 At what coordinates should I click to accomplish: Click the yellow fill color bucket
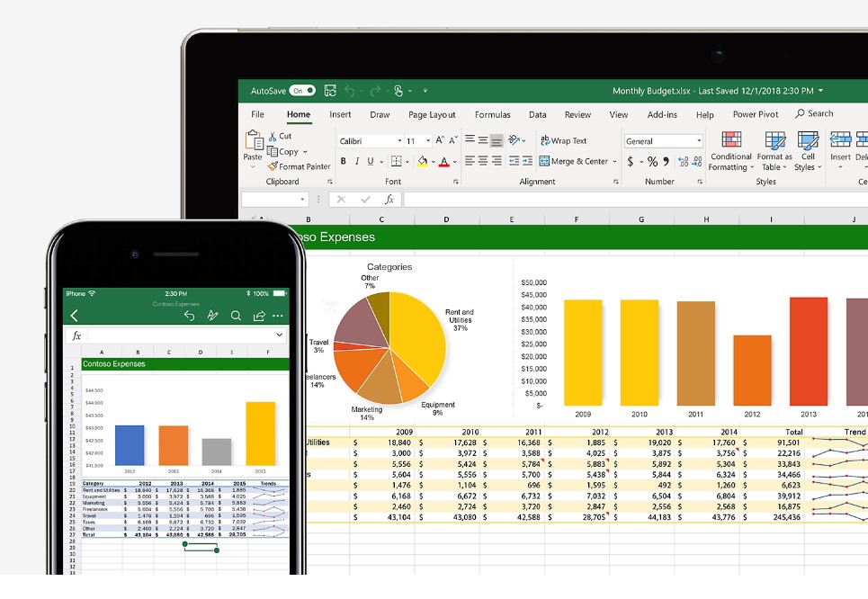point(421,162)
